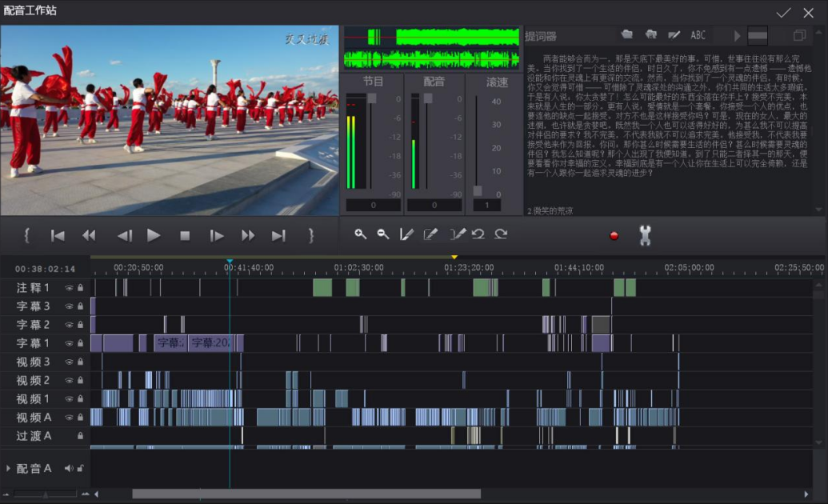Toggle visibility of the 视频2 track
This screenshot has height=504, width=828.
tap(69, 380)
